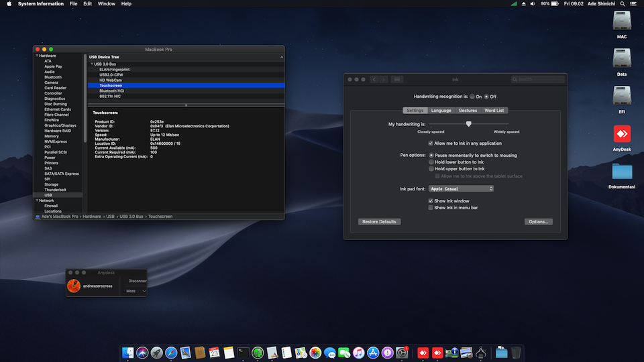
Task: Select ELAN:Fingerprint in USB tree
Action: pyautogui.click(x=115, y=69)
